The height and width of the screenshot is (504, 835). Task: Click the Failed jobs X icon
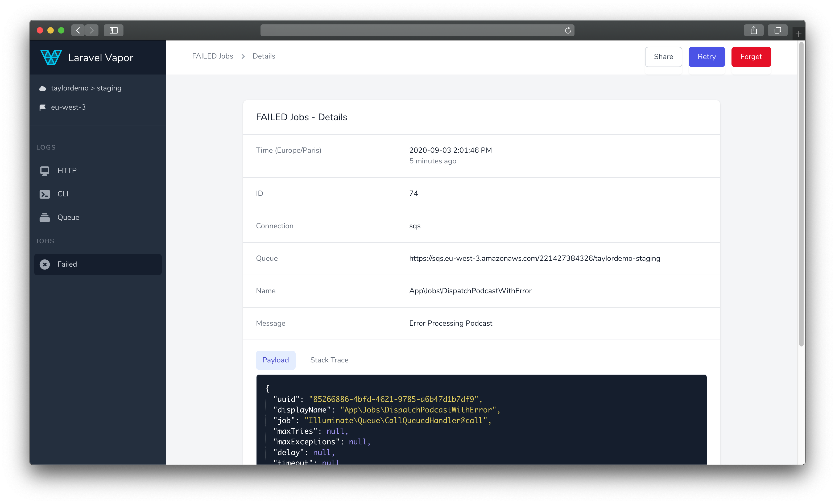(x=45, y=264)
